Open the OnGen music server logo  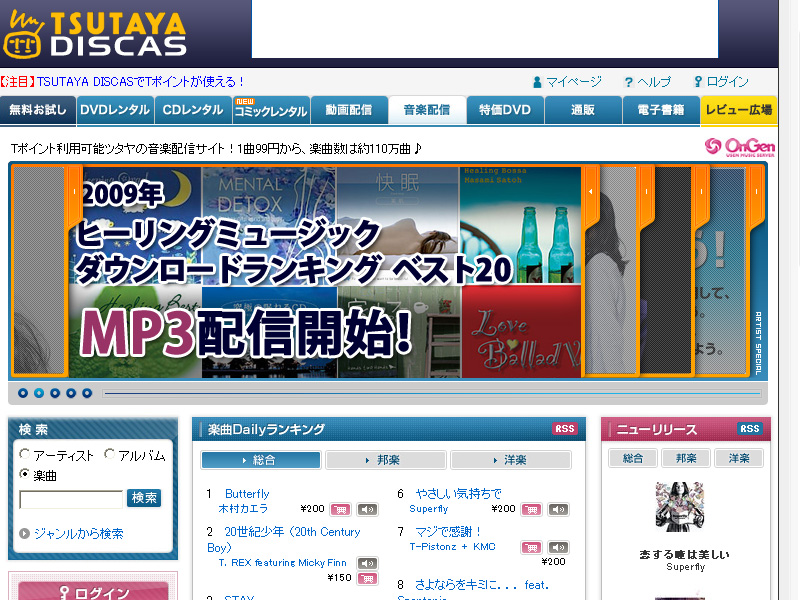coord(740,147)
